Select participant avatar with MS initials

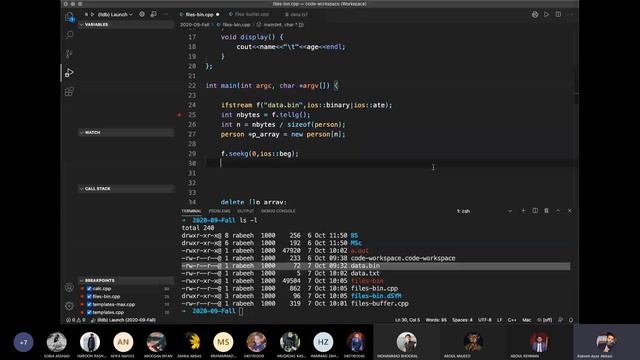(223, 342)
